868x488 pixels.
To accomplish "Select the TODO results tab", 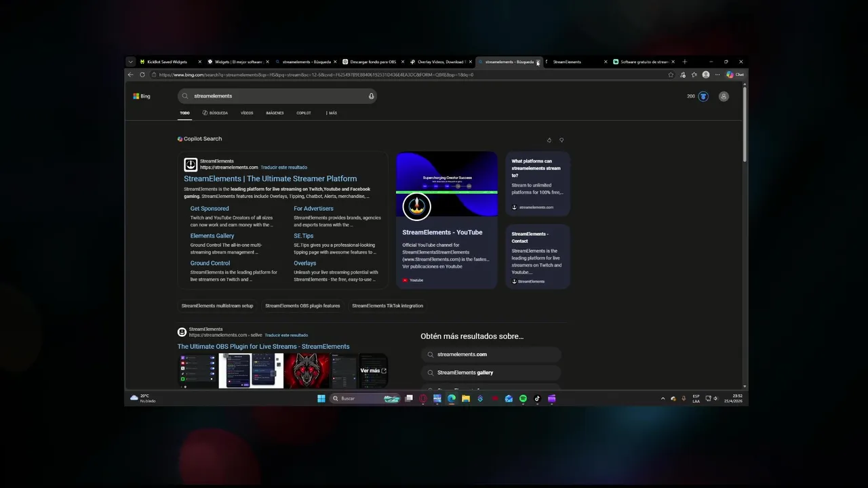I will tap(184, 113).
